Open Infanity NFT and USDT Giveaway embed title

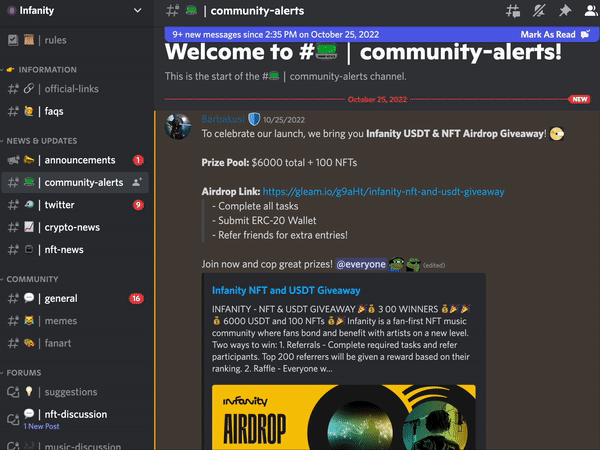[286, 290]
